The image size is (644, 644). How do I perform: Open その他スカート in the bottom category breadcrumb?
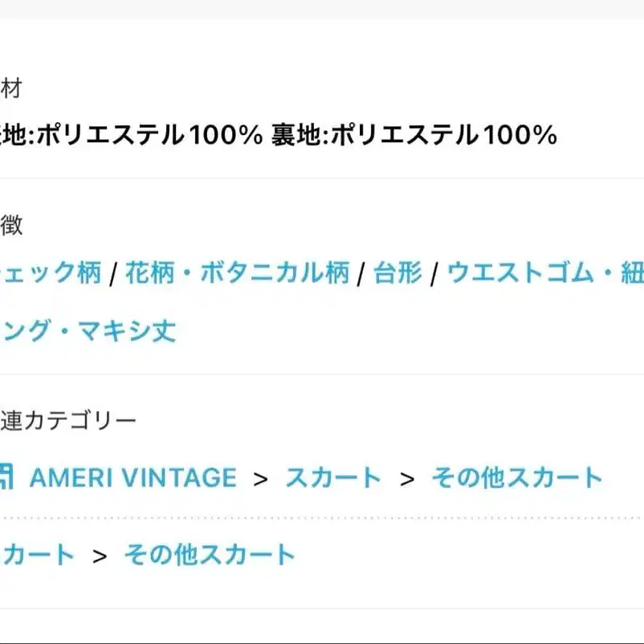coord(210,554)
